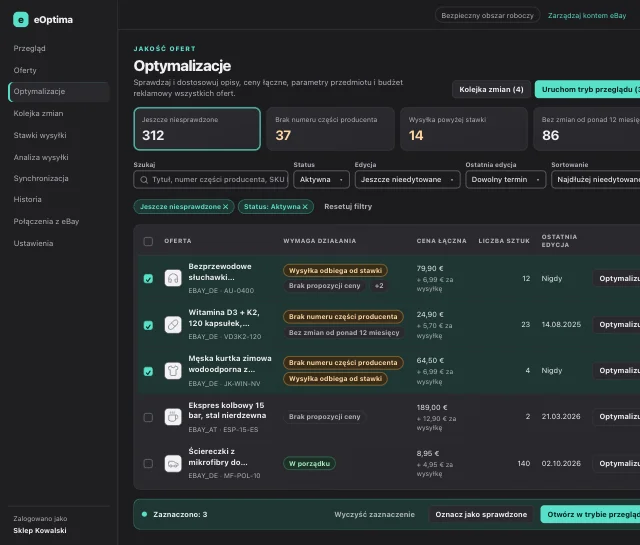640x545 pixels.
Task: Open Oferty in the sidebar
Action: click(25, 70)
